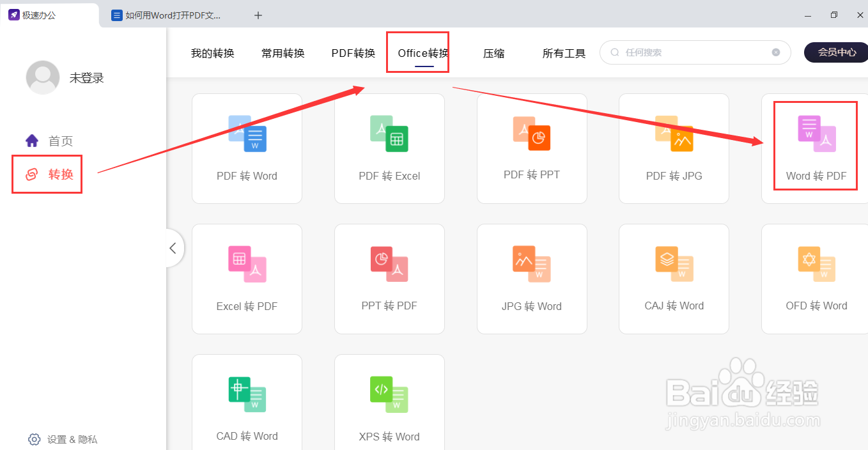868x450 pixels.
Task: Open 设置 & 隐私 link
Action: (72, 440)
